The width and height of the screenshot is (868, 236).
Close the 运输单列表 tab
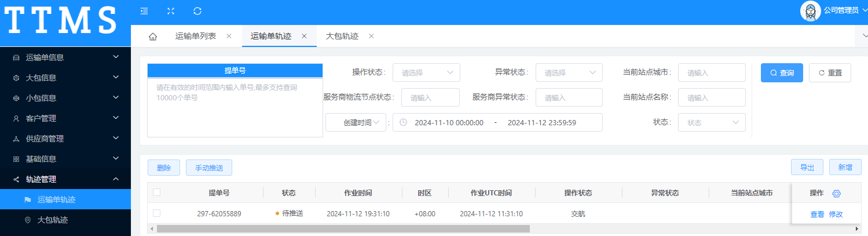[229, 36]
